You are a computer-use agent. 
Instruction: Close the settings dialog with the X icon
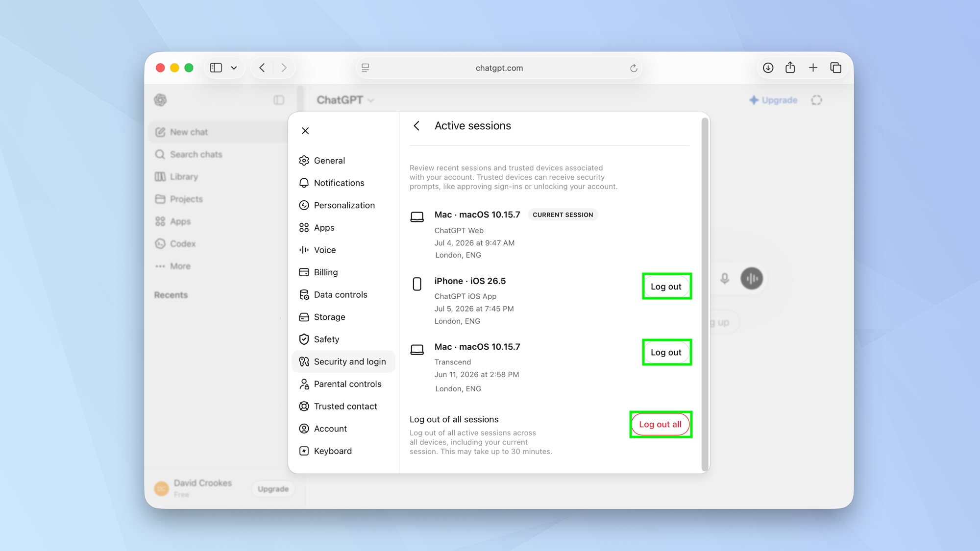tap(305, 131)
